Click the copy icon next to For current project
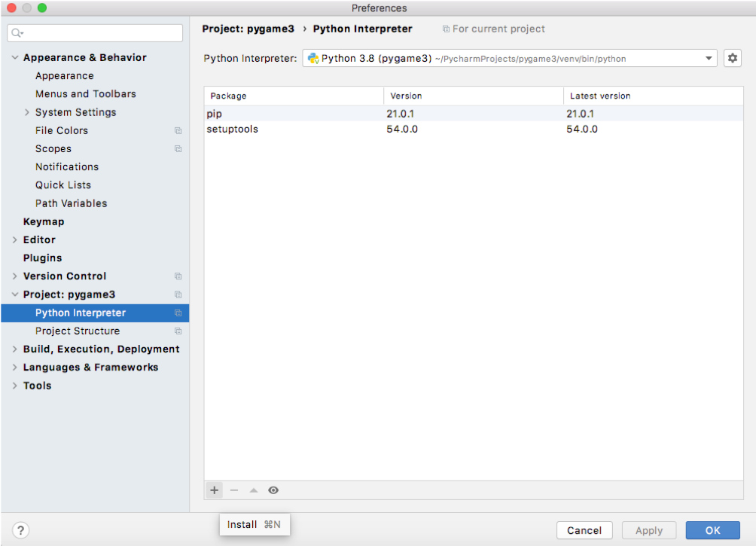756x546 pixels. tap(446, 29)
